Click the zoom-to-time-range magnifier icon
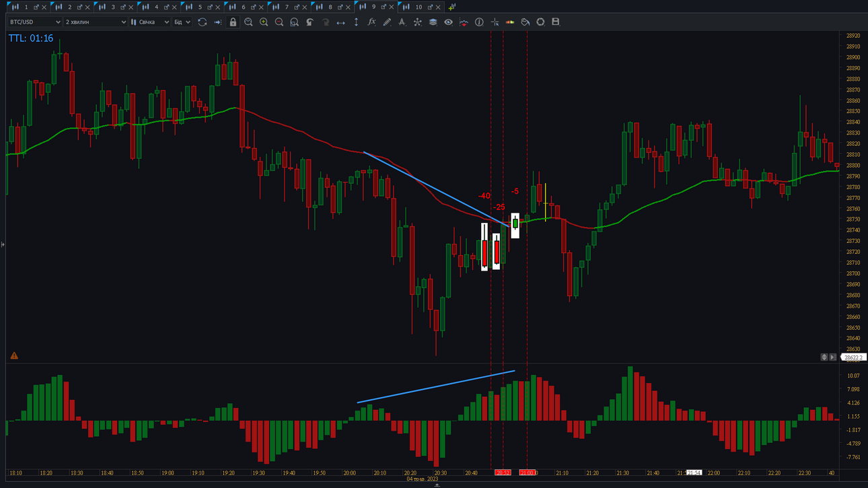868x488 pixels. coord(248,22)
